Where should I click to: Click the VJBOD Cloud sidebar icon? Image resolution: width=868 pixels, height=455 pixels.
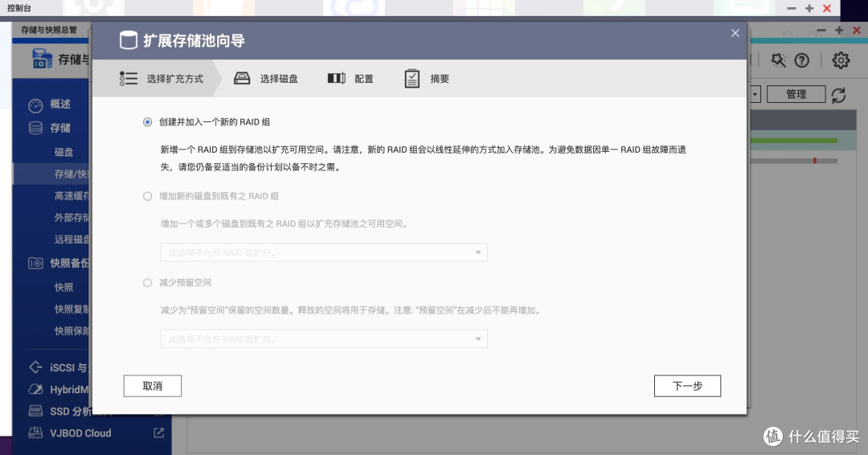(x=35, y=432)
